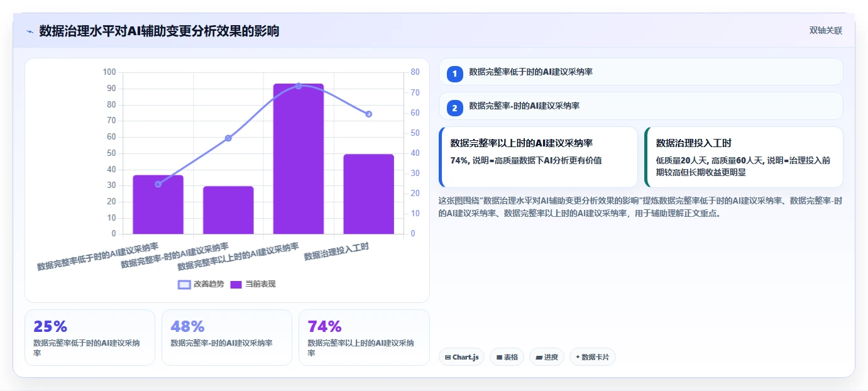The width and height of the screenshot is (868, 391).
Task: Select the Chart.js tag chip
Action: coord(461,357)
